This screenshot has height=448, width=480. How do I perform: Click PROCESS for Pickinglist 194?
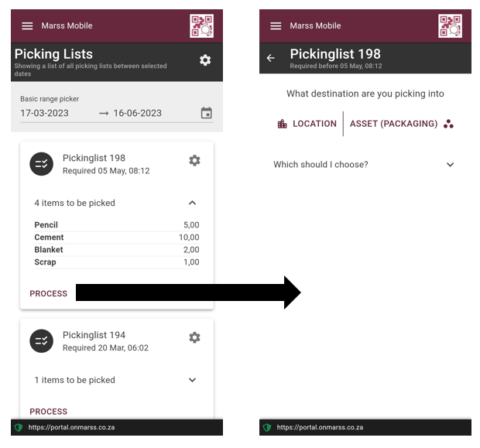point(48,412)
